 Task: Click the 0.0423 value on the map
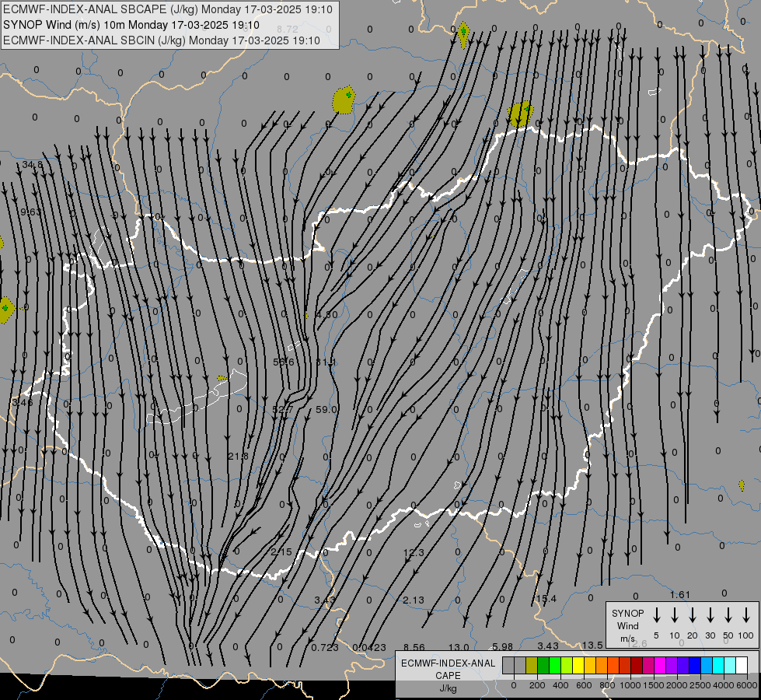coord(369,648)
